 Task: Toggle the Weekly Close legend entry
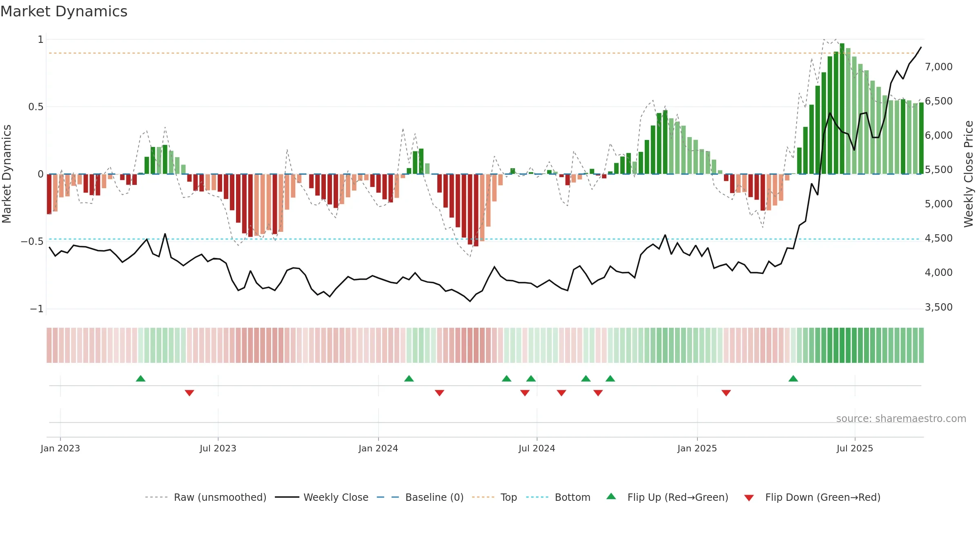(x=321, y=497)
